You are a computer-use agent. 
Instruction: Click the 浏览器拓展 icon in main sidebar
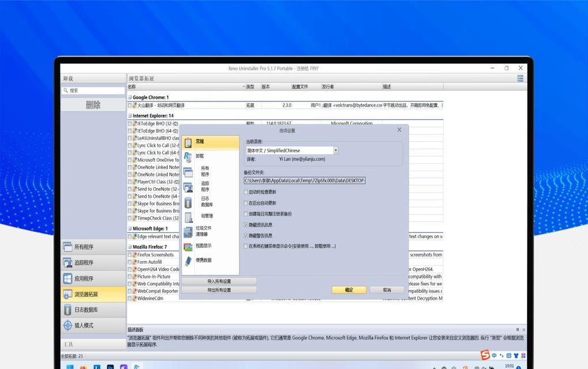67,294
